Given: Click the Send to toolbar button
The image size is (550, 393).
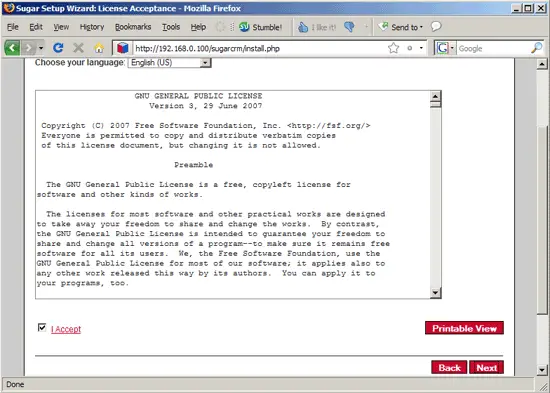Looking at the screenshot, I should click(x=401, y=27).
